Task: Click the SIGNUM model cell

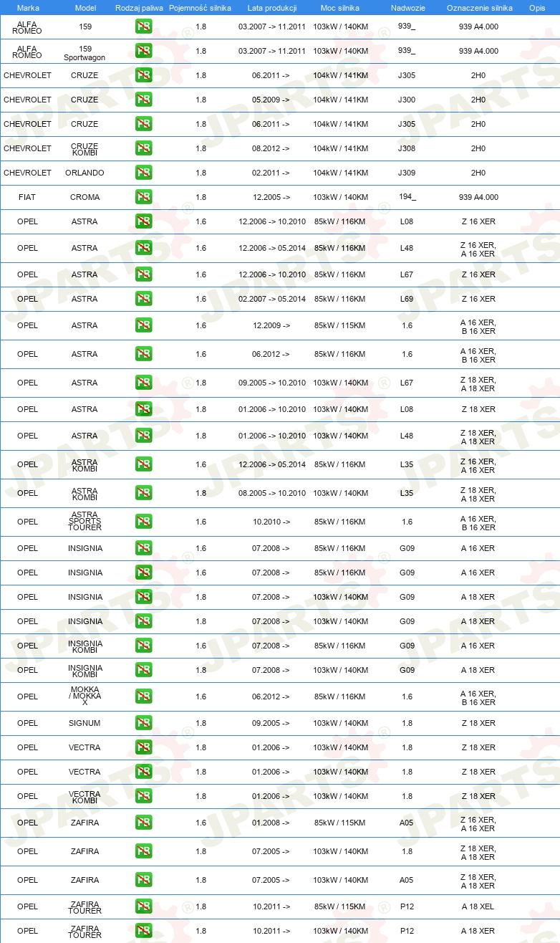Action: click(x=85, y=723)
